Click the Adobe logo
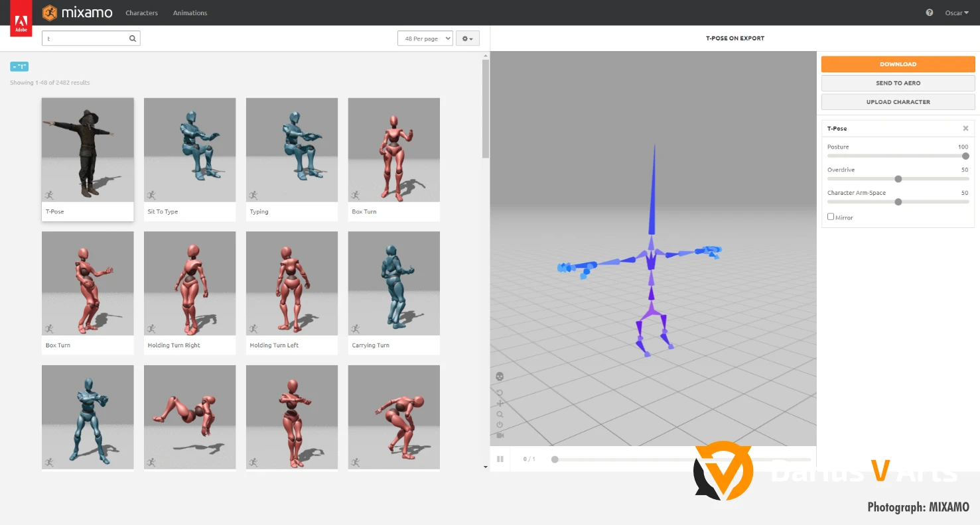Screen dimensions: 980x525 (21, 19)
